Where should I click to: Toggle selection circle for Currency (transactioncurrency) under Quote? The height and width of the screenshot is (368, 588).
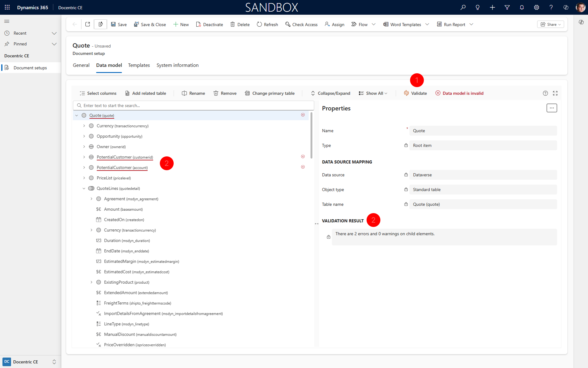tap(91, 126)
